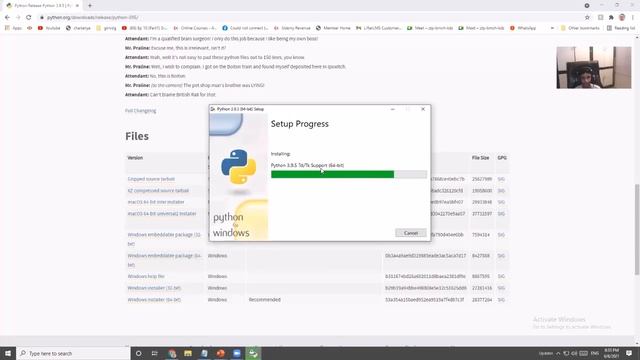640x360 pixels.
Task: Open the Windows Start menu
Action: 8,353
